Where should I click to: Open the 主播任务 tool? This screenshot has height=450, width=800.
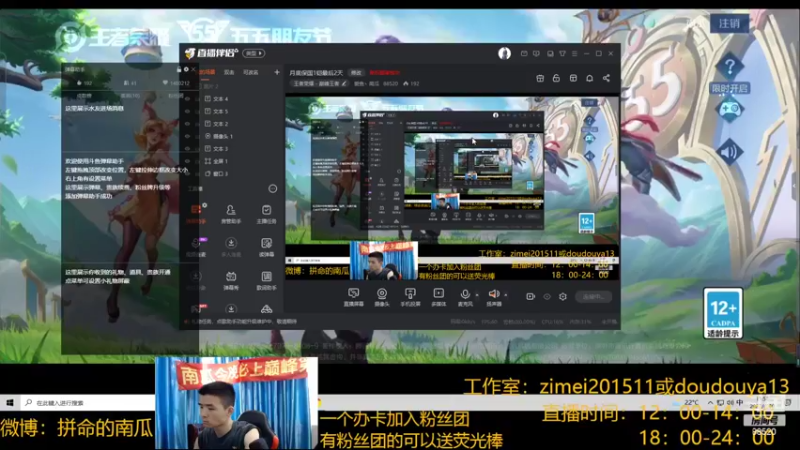pos(266,214)
